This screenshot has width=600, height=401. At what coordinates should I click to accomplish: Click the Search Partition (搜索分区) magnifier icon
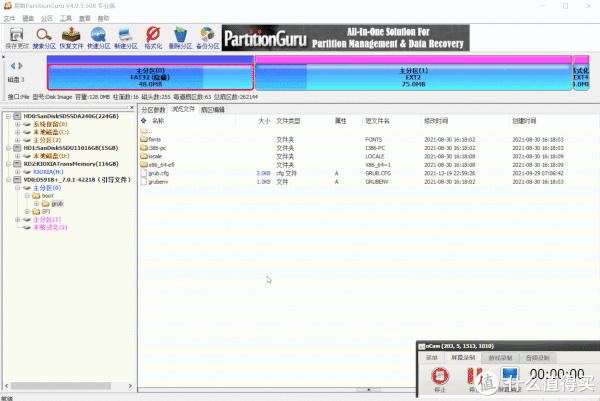tap(44, 38)
